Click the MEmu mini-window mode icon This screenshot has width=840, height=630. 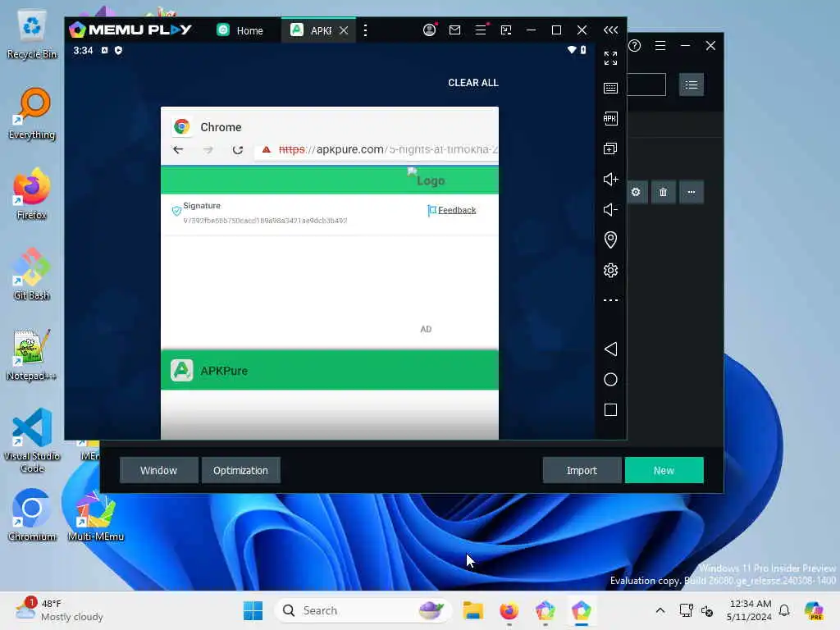click(505, 30)
